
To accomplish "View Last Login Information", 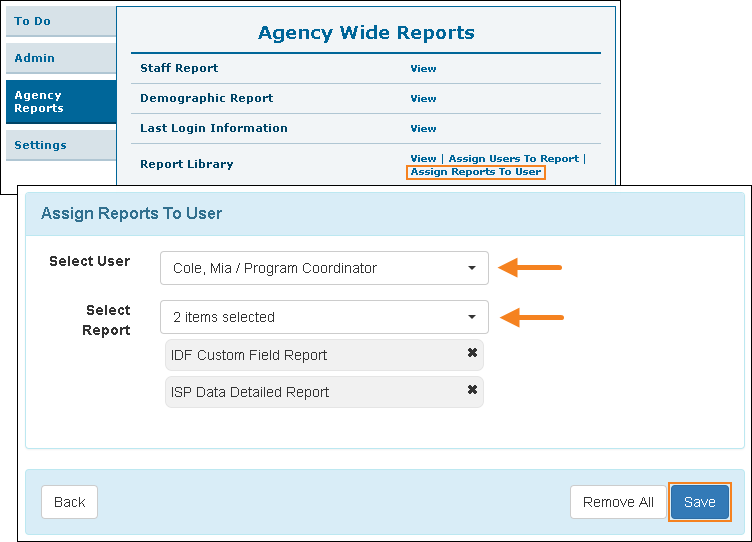I will click(x=423, y=129).
